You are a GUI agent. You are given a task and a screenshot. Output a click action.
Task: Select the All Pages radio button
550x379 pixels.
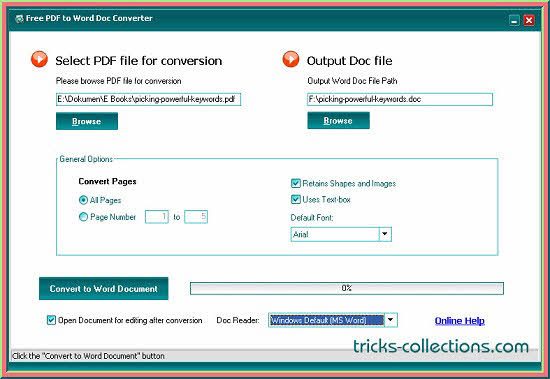pyautogui.click(x=83, y=200)
